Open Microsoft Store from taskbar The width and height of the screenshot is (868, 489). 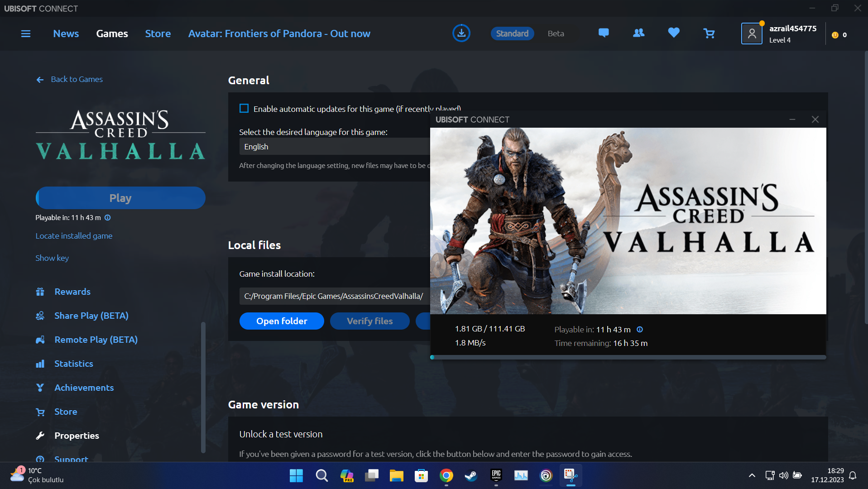421,475
